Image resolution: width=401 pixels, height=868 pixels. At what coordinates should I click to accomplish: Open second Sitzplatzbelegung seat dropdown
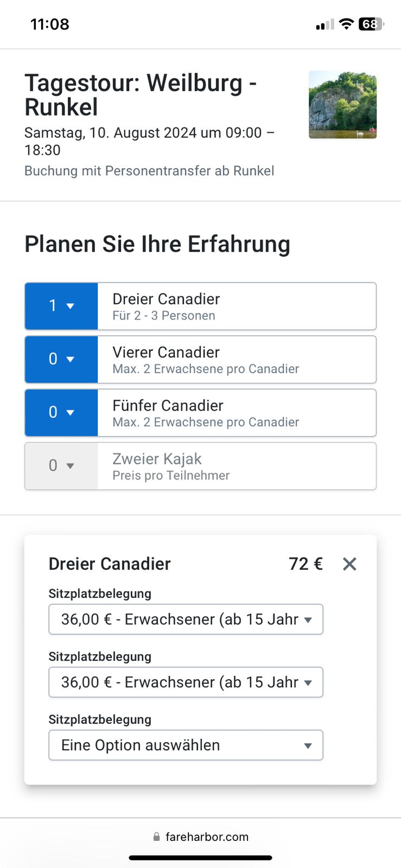(x=186, y=682)
